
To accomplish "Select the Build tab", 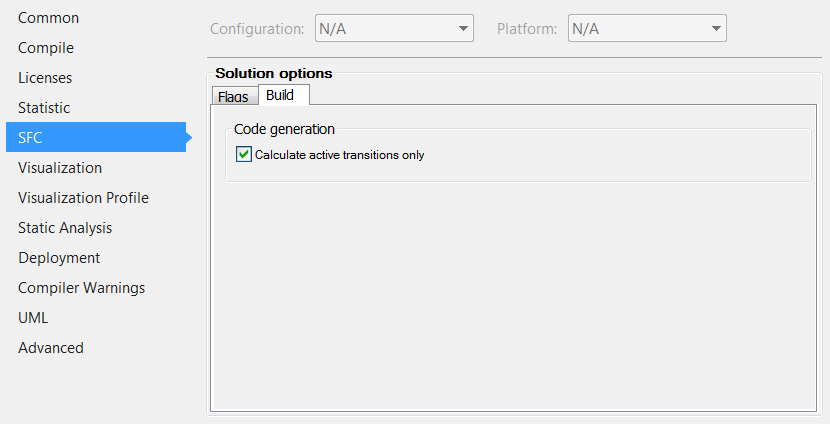I will (280, 95).
